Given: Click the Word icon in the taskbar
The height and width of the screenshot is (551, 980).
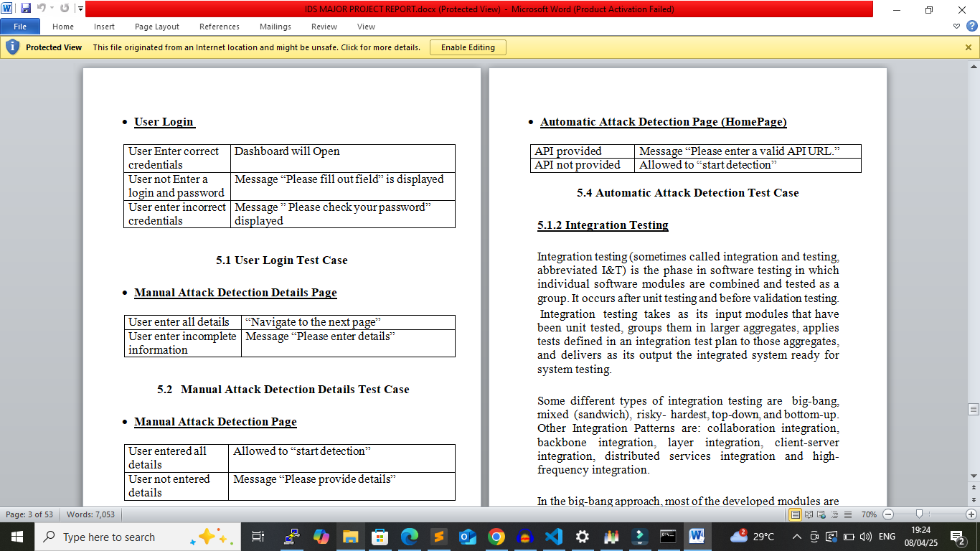Looking at the screenshot, I should [x=697, y=537].
